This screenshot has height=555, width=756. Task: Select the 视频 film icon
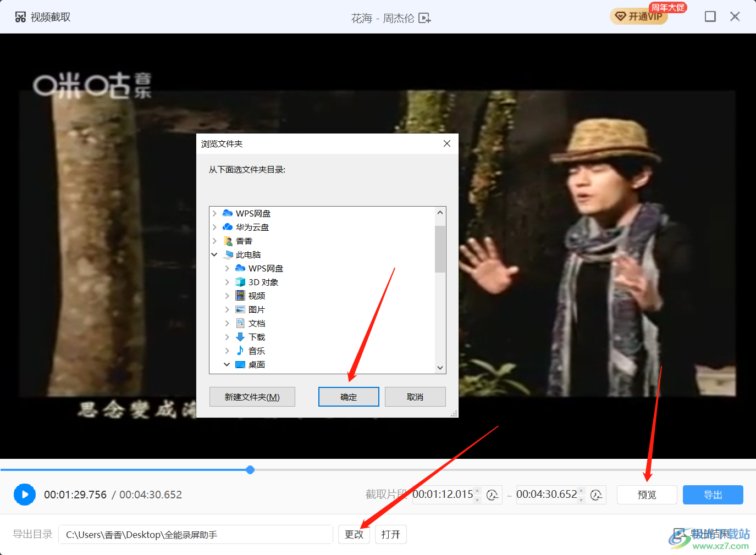tap(240, 296)
